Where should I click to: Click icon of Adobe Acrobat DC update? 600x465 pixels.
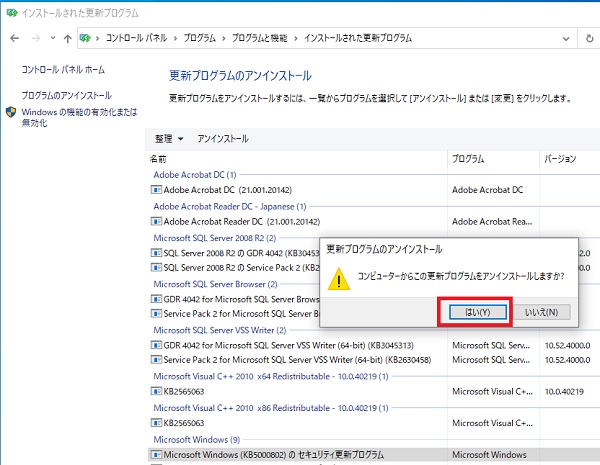pyautogui.click(x=156, y=190)
